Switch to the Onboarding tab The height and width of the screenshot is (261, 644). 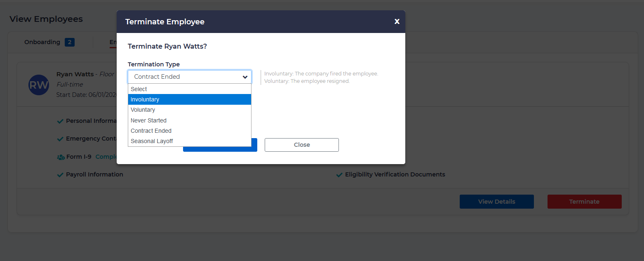click(42, 42)
